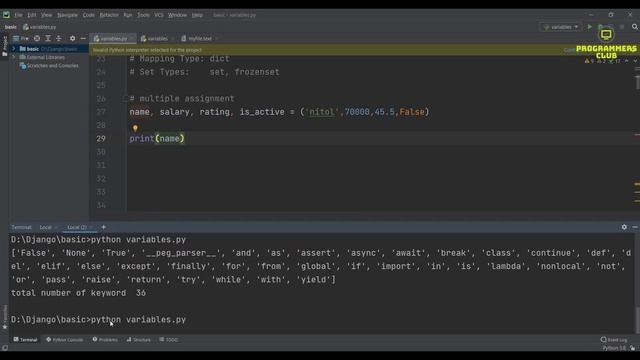The width and height of the screenshot is (640, 360).
Task: Hide the terminal panel with minus icon
Action: coord(635,227)
